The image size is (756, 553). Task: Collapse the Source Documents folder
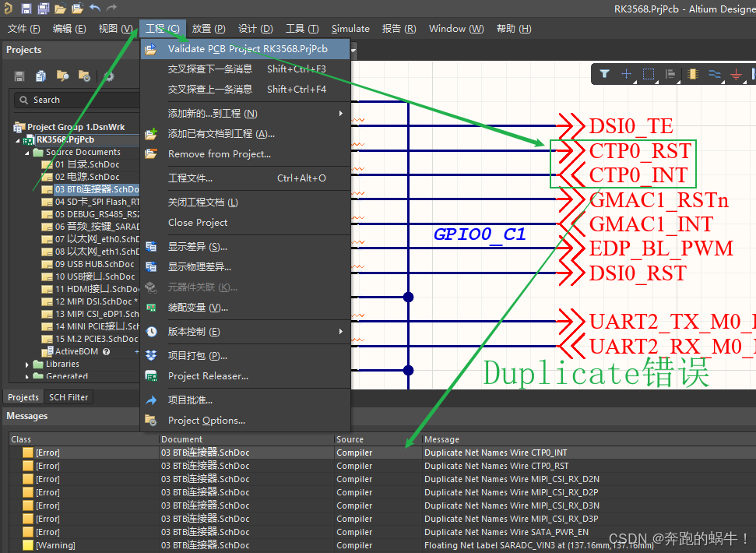click(27, 153)
